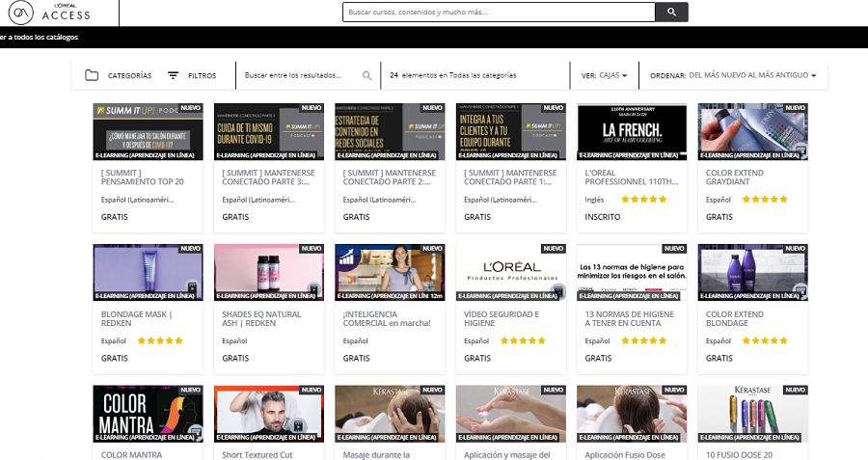Click the '[SUMMIT] MANTENERSE CONECTADO PARTE 3' title
Image resolution: width=868 pixels, height=460 pixels.
pos(268,177)
